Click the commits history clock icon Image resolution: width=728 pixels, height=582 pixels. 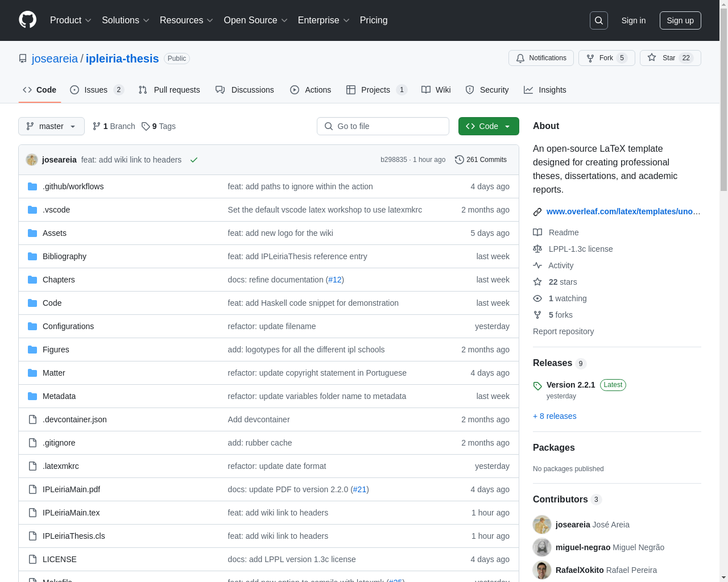click(460, 160)
